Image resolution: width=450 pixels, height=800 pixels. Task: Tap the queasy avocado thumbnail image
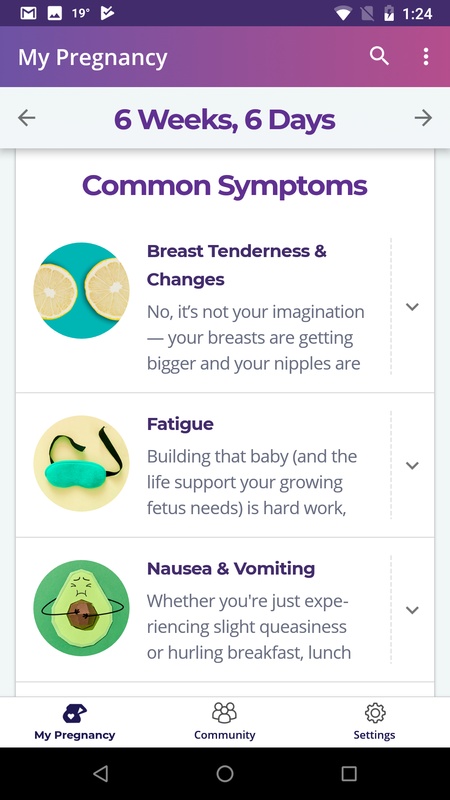(81, 608)
